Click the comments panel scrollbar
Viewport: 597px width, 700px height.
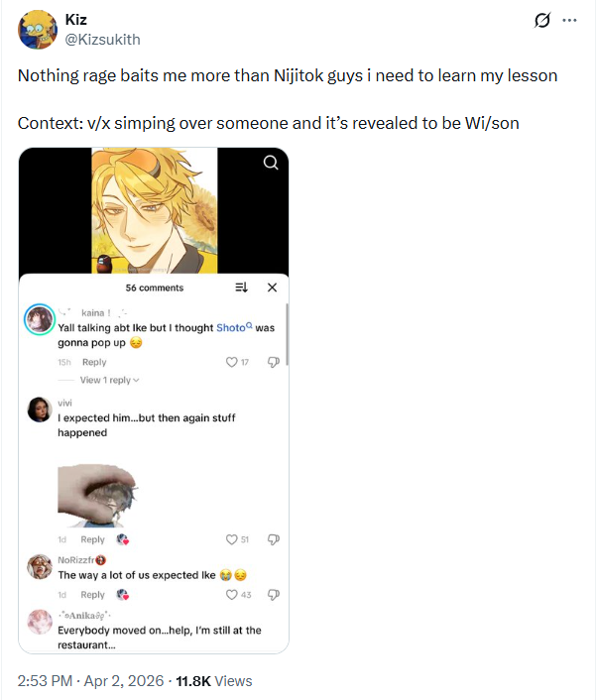pyautogui.click(x=287, y=334)
